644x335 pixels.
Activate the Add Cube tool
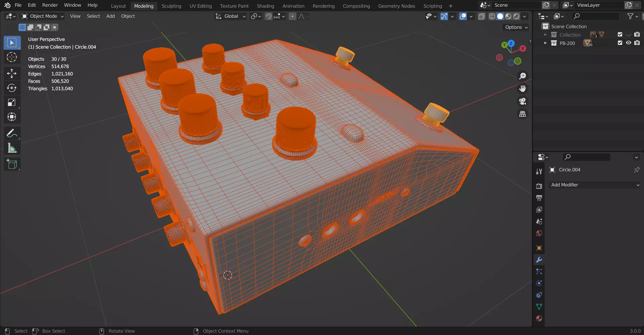point(12,164)
